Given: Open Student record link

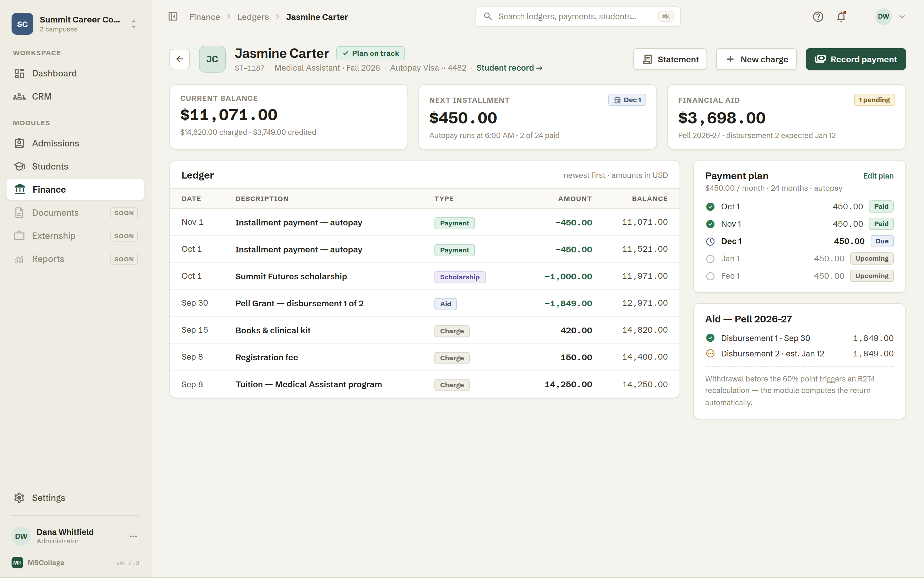Looking at the screenshot, I should 509,68.
